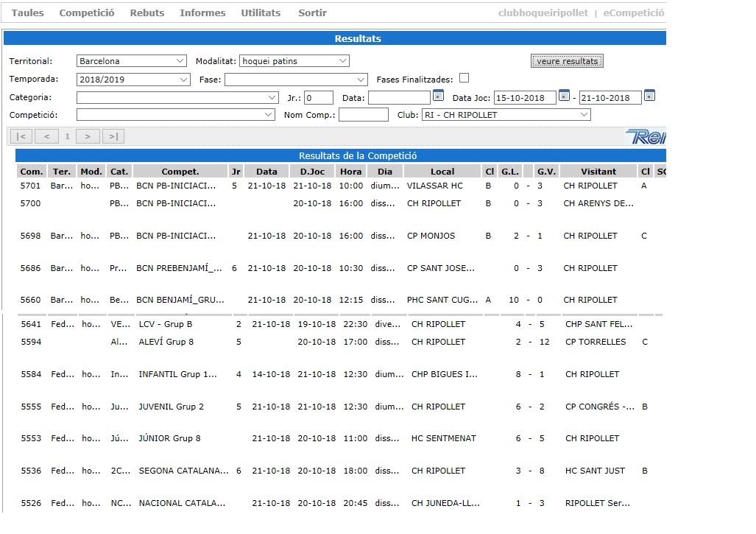Sort by the D.Joc column header
Screen dimensions: 756x534
pyautogui.click(x=312, y=171)
